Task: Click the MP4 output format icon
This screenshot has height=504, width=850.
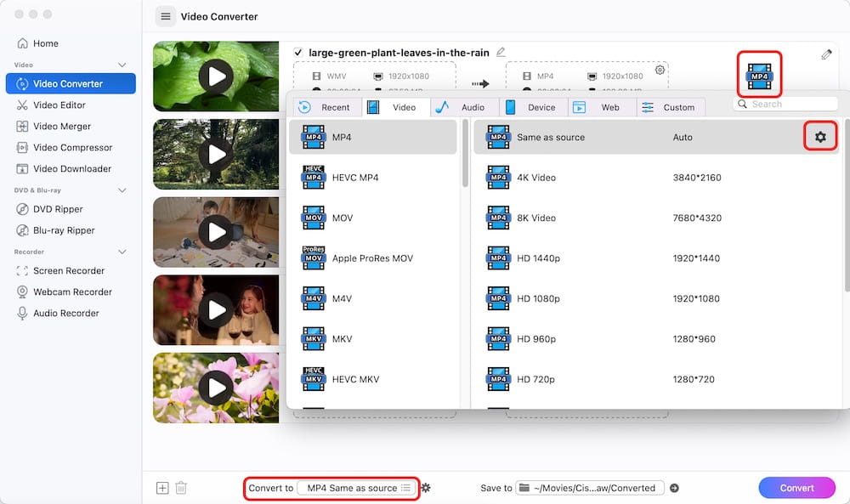Action: [759, 75]
